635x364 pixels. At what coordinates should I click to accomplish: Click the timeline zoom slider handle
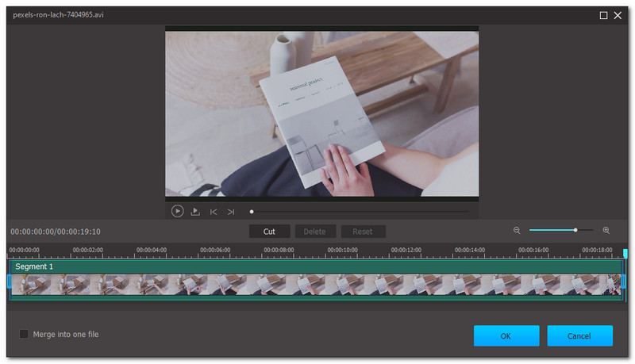click(x=575, y=231)
